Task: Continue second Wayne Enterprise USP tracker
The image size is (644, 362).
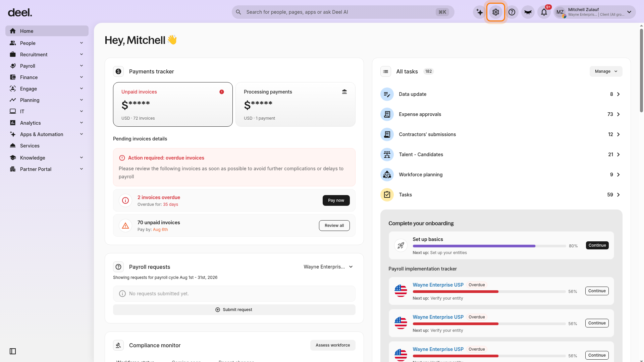Action: (x=597, y=323)
